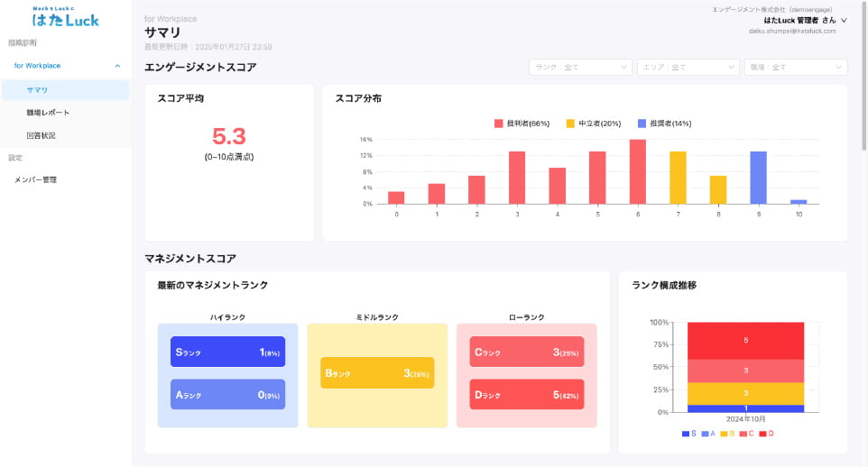Toggle 批判者(66%) legend entry
This screenshot has height=467, width=868.
522,124
